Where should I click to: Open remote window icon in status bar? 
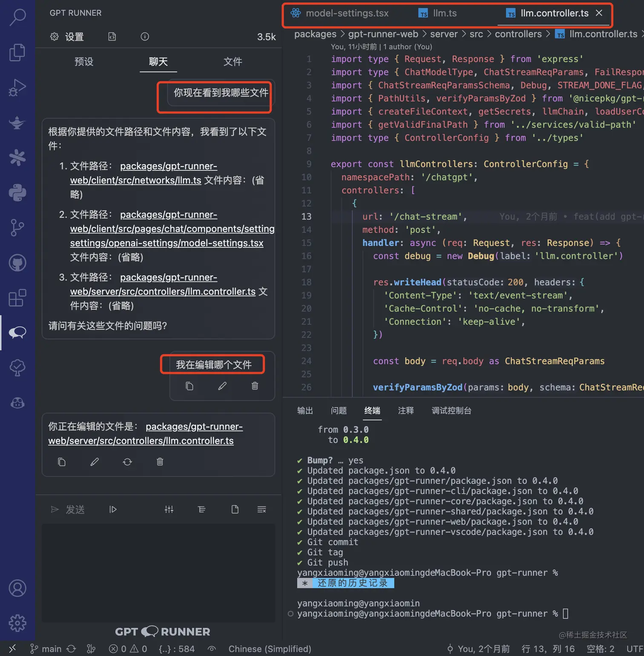tap(12, 649)
